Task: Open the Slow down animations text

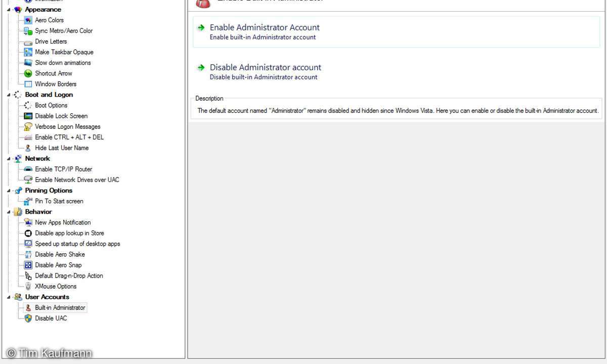Action: coord(63,63)
